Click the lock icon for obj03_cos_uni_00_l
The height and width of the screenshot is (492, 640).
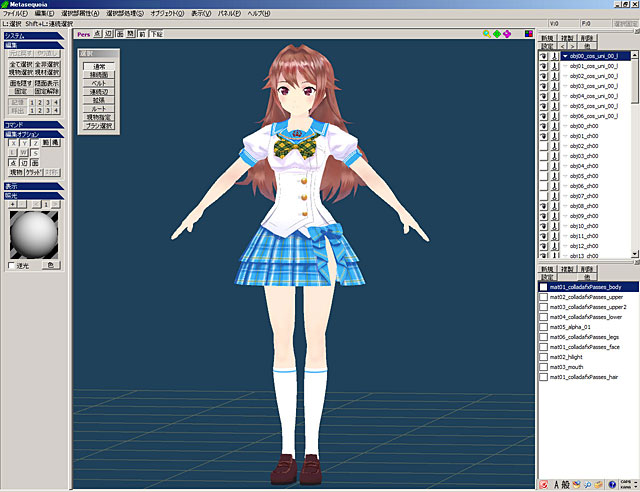(x=554, y=86)
